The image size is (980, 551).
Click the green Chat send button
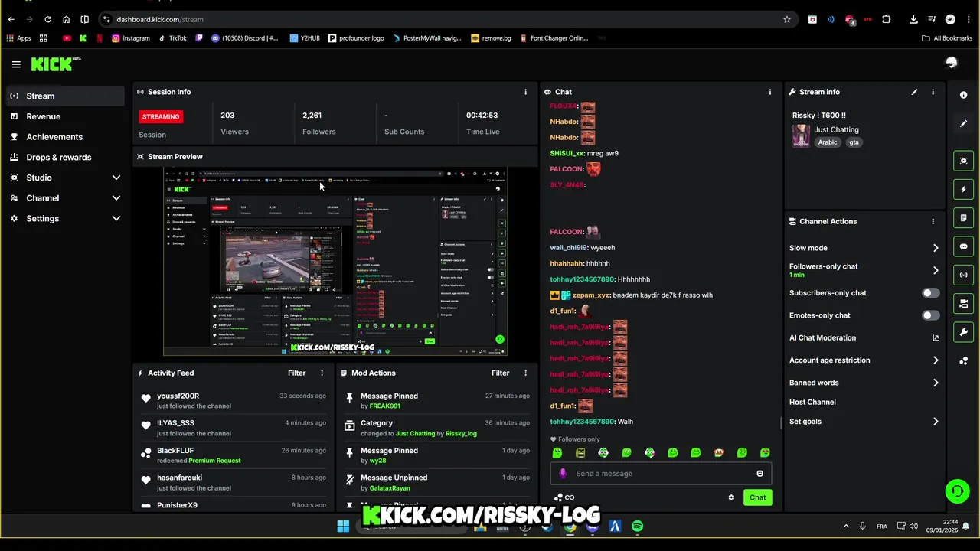(757, 497)
